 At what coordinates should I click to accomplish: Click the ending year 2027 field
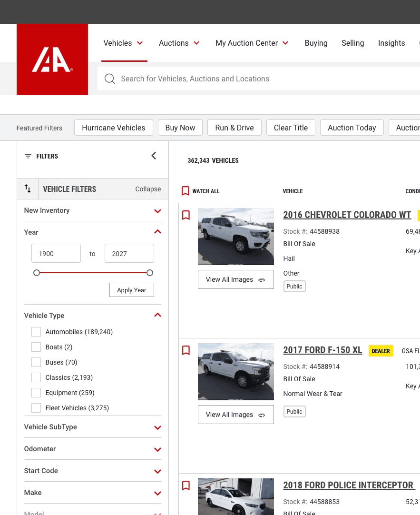click(129, 253)
